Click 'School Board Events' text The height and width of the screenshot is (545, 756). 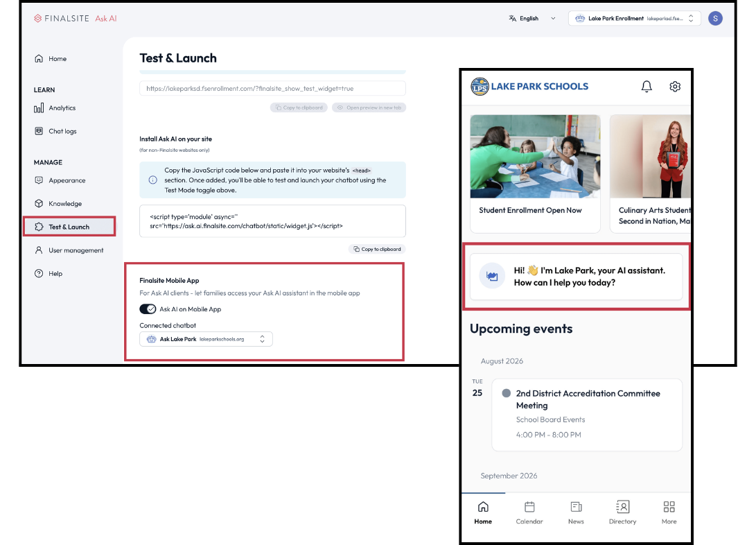pyautogui.click(x=551, y=419)
